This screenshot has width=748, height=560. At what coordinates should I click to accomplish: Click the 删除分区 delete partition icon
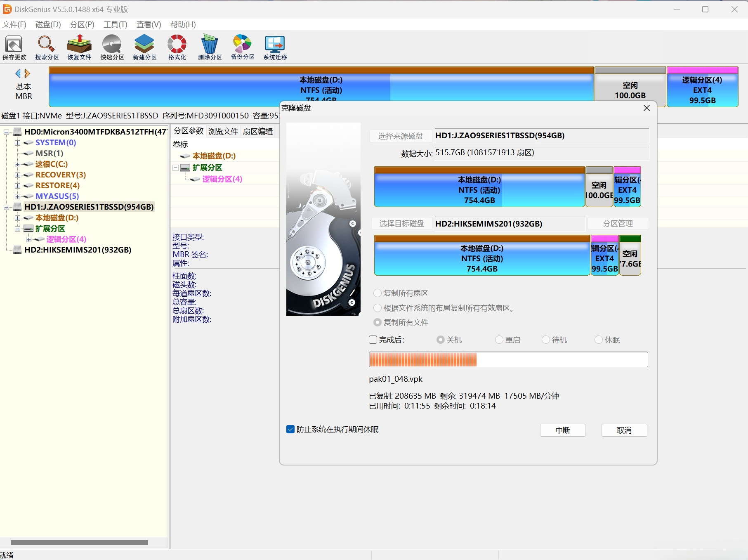click(x=210, y=47)
